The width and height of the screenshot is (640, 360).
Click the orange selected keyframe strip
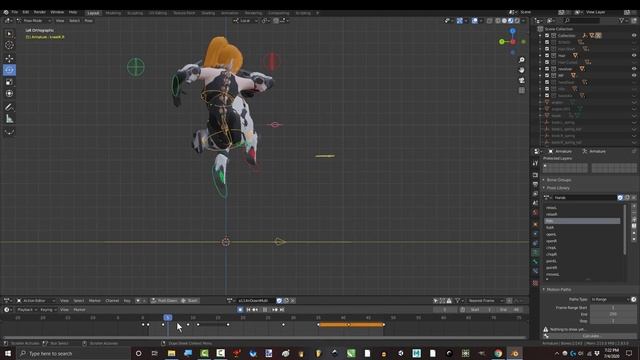[x=351, y=325]
